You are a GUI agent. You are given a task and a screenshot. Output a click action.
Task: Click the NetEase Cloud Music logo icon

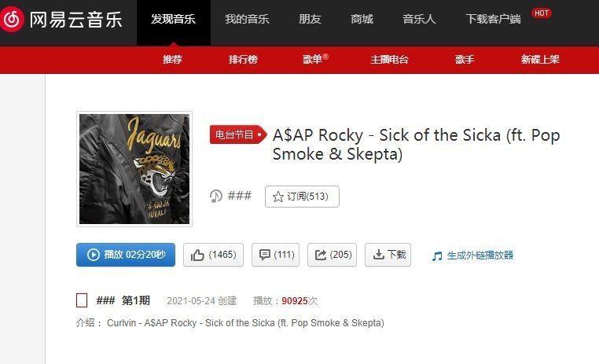pyautogui.click(x=12, y=19)
